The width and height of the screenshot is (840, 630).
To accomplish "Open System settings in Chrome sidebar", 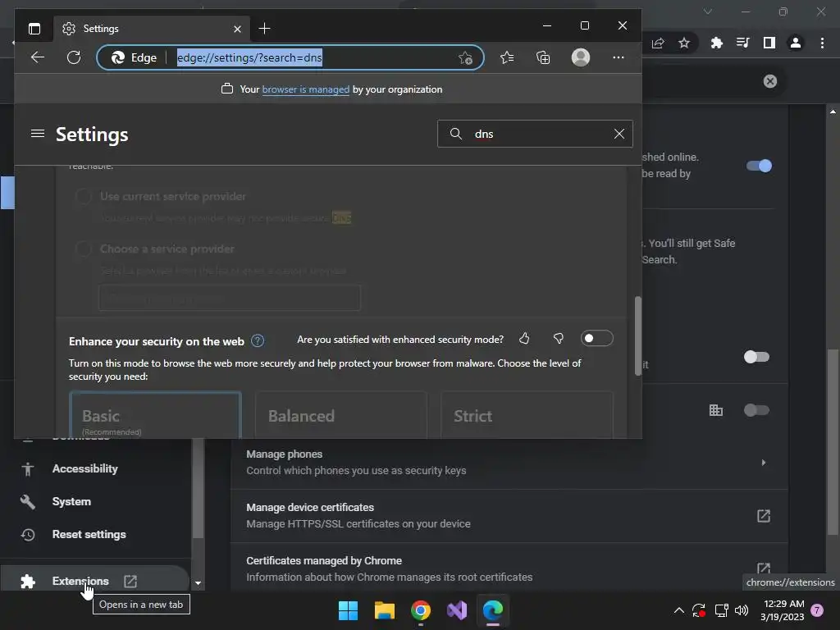I will point(71,501).
